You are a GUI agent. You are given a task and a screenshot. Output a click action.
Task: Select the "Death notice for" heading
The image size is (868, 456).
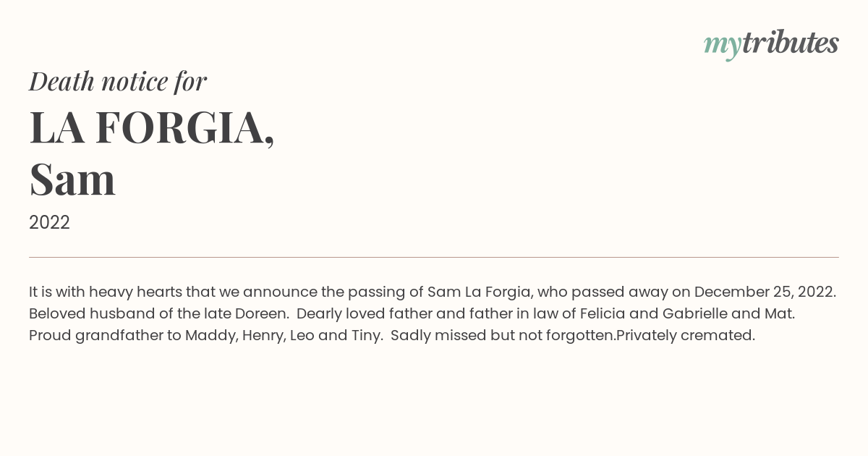[118, 82]
